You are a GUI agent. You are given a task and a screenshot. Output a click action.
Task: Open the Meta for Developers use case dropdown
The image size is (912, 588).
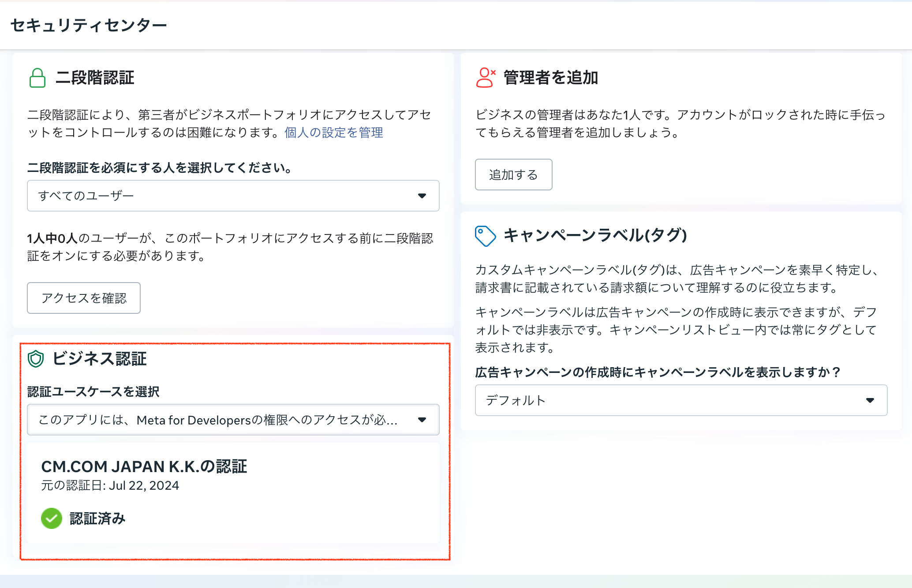click(233, 420)
